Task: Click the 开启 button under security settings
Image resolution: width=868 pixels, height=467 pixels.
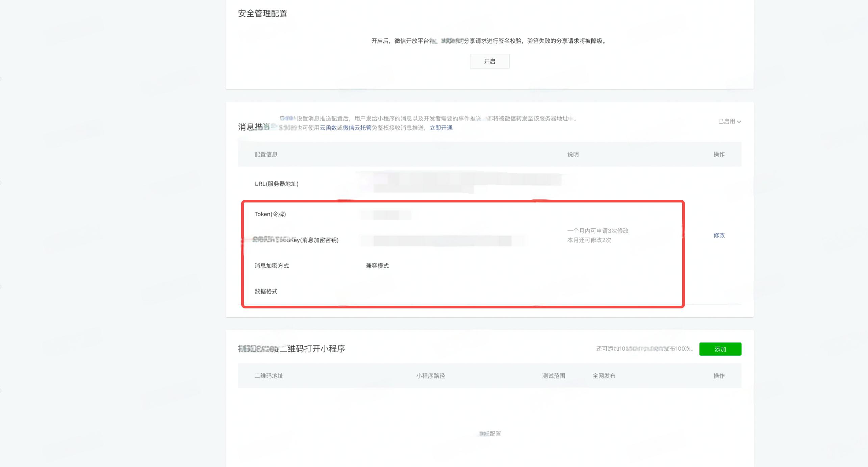Action: tap(489, 61)
